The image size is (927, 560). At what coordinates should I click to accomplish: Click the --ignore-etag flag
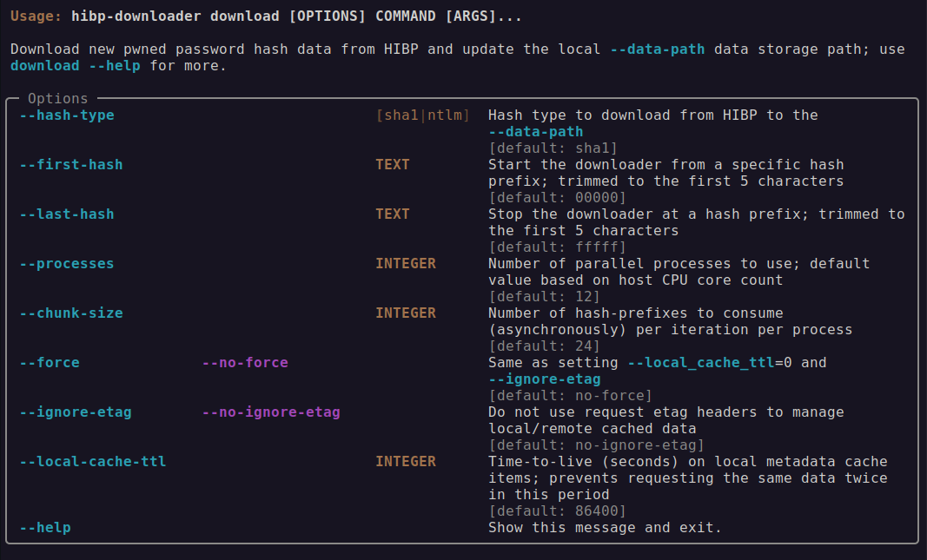(76, 412)
